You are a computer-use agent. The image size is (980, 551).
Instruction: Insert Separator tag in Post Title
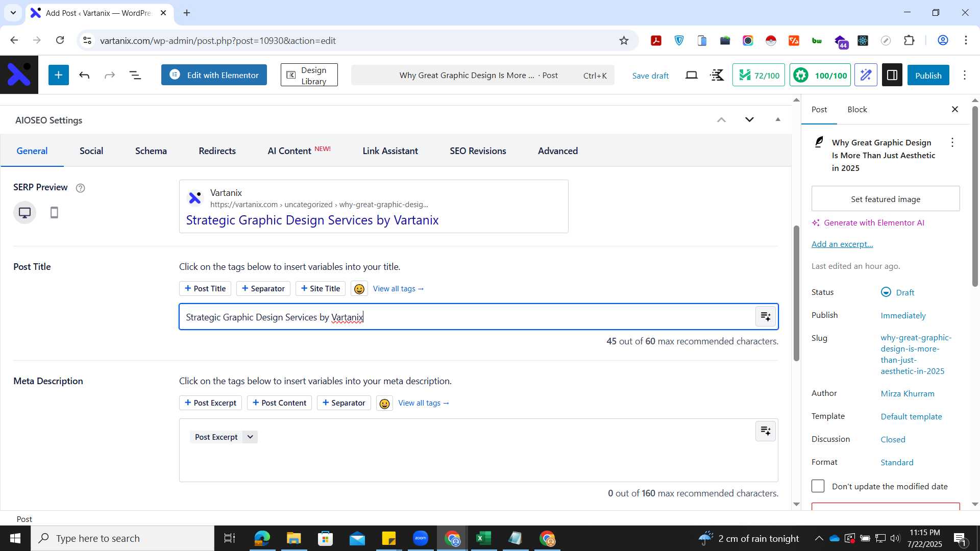coord(263,289)
